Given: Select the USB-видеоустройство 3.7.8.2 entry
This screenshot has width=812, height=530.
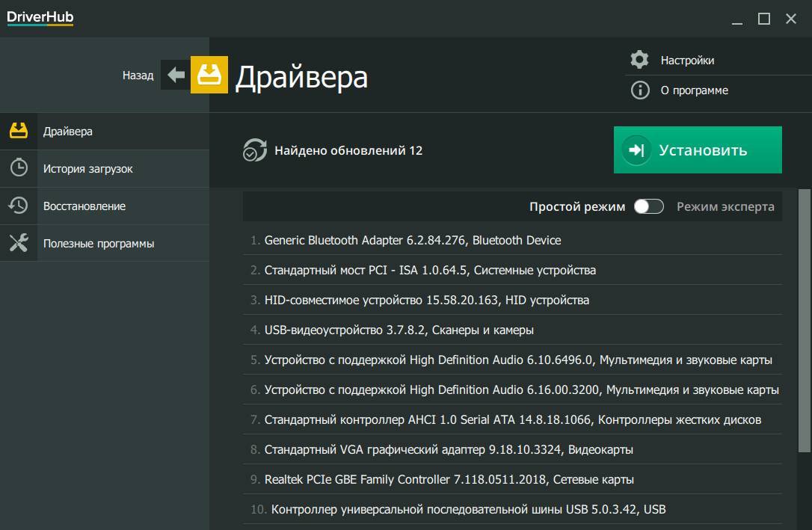Looking at the screenshot, I should point(399,330).
